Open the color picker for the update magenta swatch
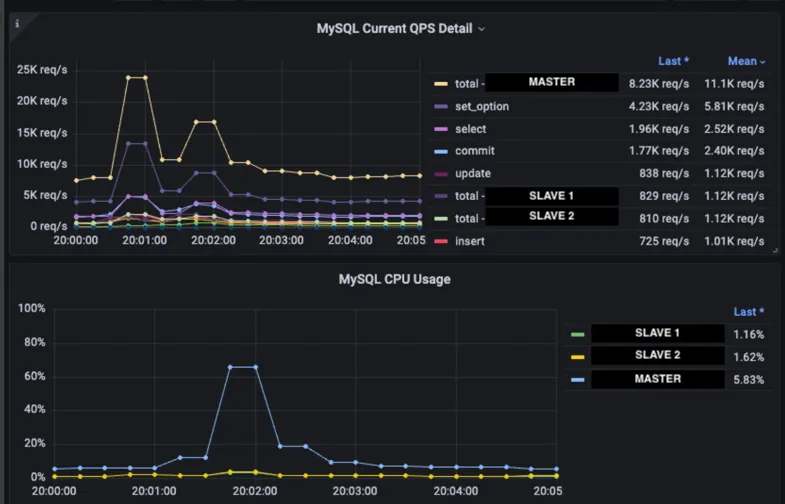The image size is (785, 504). click(441, 174)
